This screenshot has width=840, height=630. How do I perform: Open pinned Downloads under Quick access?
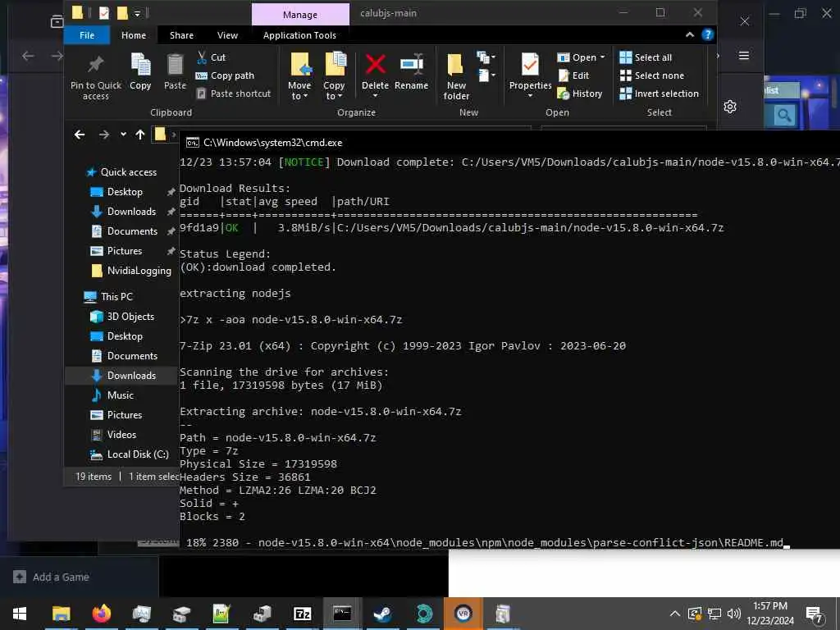click(x=131, y=212)
